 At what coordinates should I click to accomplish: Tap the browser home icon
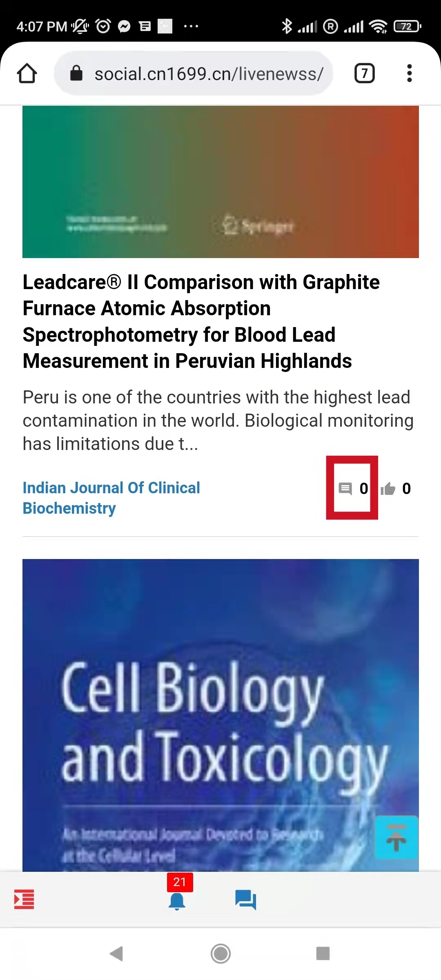[x=27, y=73]
